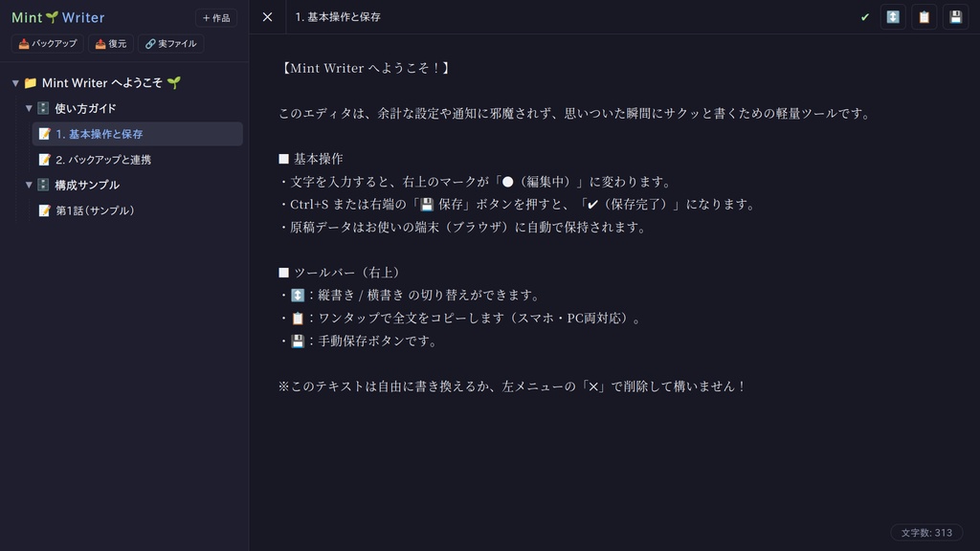Click the 原稿データはお使いの端末 line
This screenshot has height=551, width=980.
coord(463,227)
